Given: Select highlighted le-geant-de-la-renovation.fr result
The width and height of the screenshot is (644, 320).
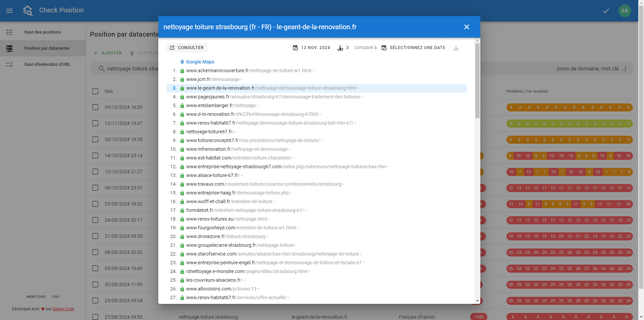Looking at the screenshot, I should [316, 88].
